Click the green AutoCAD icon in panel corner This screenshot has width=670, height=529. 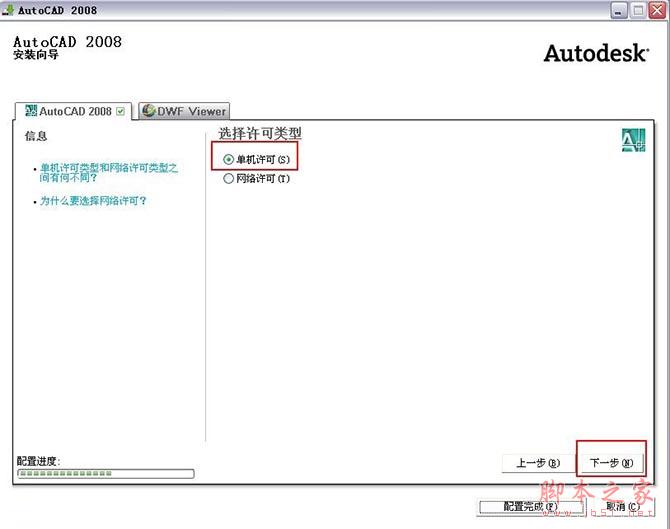point(633,140)
